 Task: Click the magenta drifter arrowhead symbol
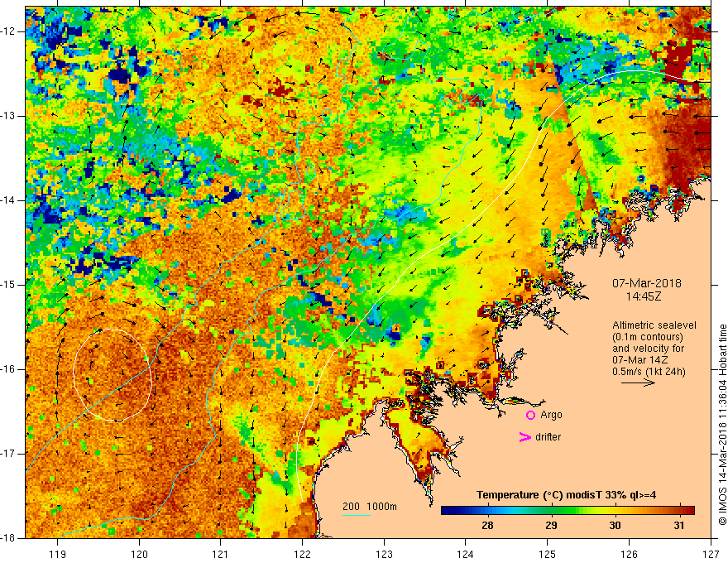tap(524, 437)
